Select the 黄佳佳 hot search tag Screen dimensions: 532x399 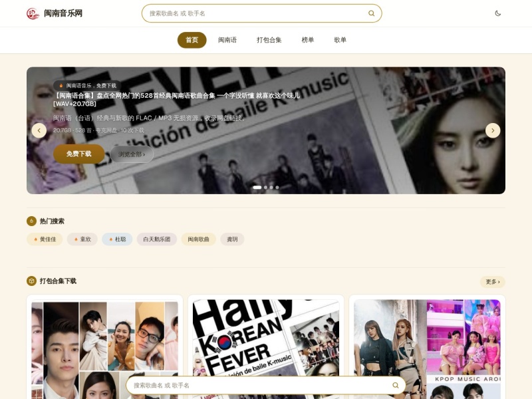45,239
